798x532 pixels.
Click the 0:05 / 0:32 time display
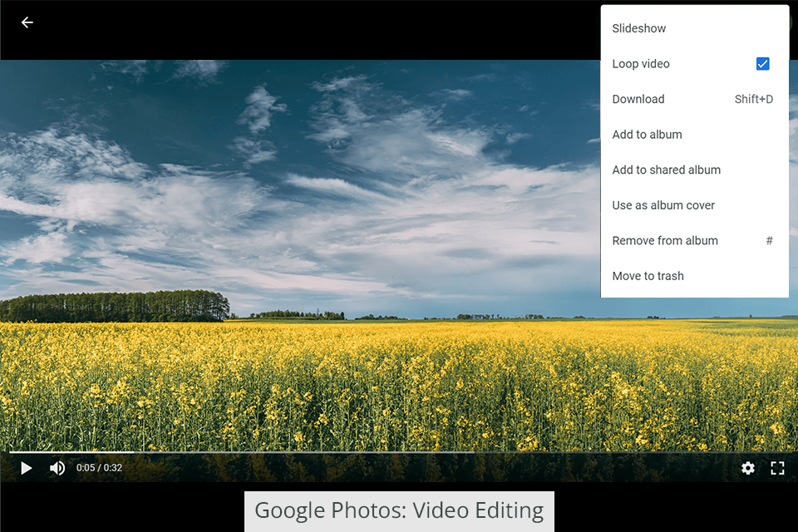pos(99,468)
